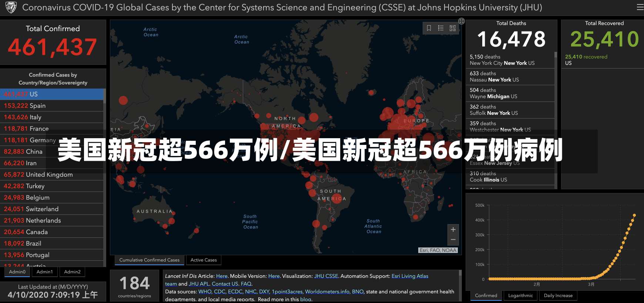The width and height of the screenshot is (644, 303).
Task: Select the 13,956 Portugal row
Action: [52, 255]
